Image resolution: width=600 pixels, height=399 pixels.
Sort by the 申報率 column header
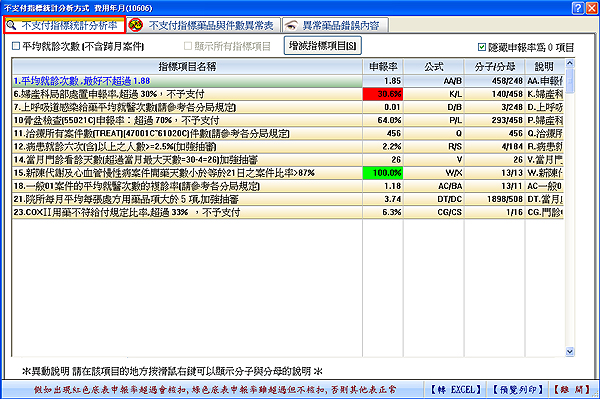point(383,67)
